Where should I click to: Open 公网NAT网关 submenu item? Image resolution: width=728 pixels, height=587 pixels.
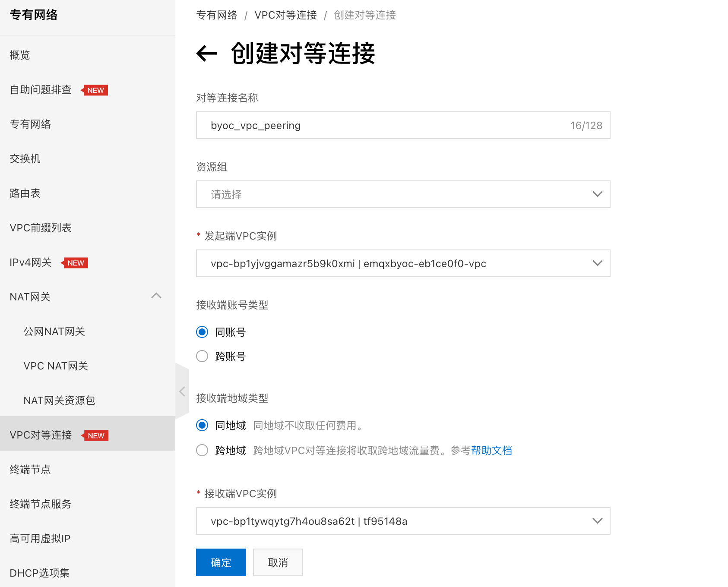pyautogui.click(x=54, y=331)
